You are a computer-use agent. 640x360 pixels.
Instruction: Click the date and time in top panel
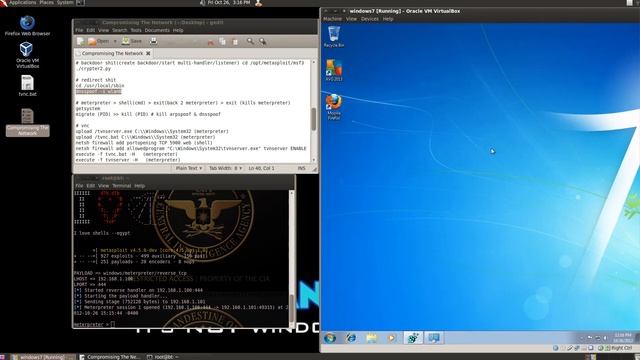coord(229,2)
